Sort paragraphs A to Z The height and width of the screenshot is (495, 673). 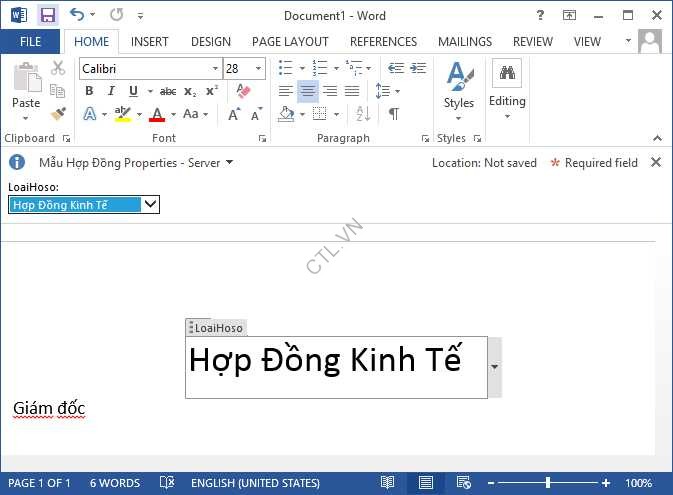[x=363, y=114]
